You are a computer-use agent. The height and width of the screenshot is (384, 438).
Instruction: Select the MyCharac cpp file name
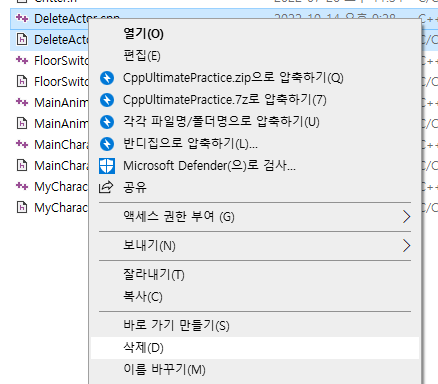coord(61,187)
